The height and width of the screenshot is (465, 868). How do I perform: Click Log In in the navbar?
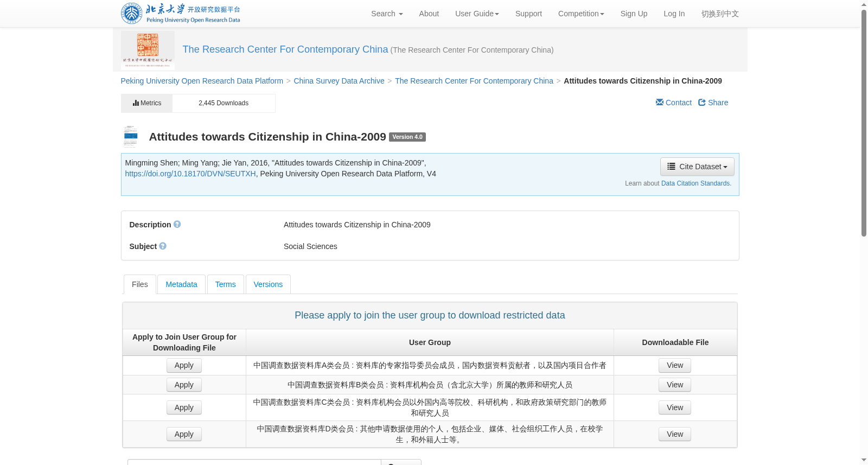coord(674,14)
